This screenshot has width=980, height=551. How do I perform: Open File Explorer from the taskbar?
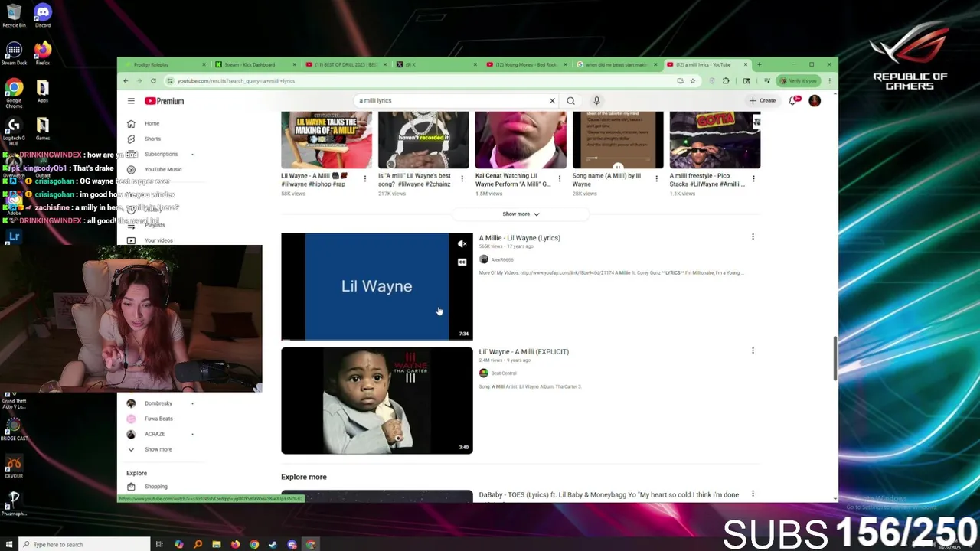217,544
